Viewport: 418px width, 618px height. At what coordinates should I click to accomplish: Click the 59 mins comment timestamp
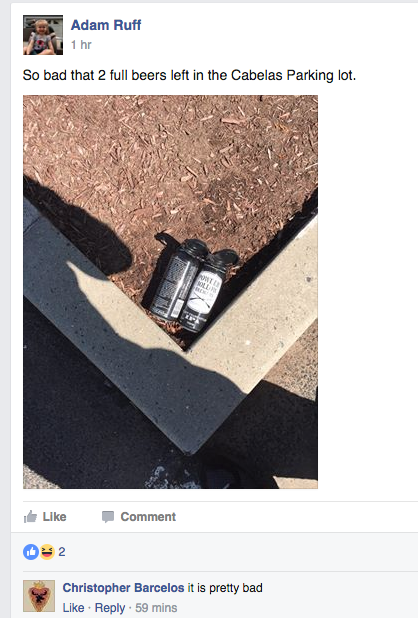[156, 608]
